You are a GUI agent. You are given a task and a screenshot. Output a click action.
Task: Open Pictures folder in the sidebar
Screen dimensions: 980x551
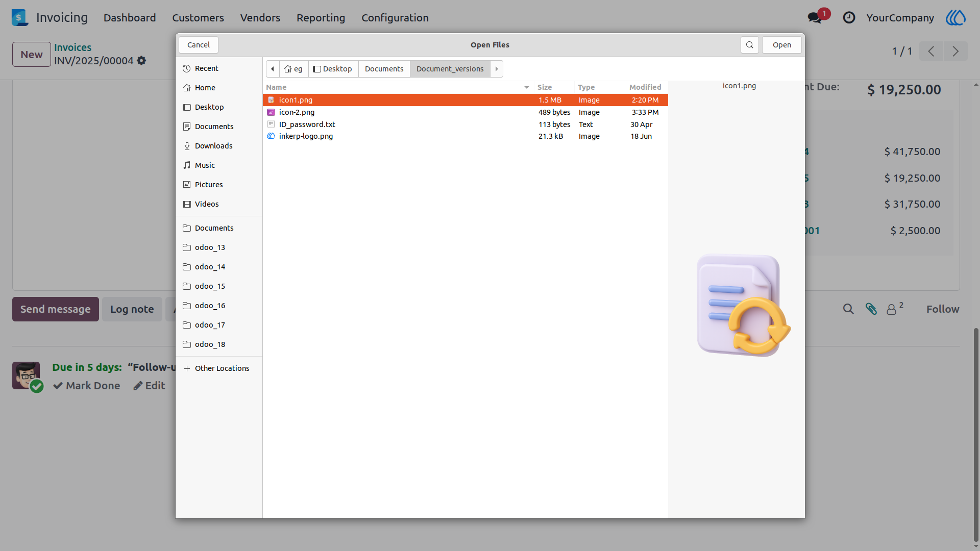(x=219, y=185)
